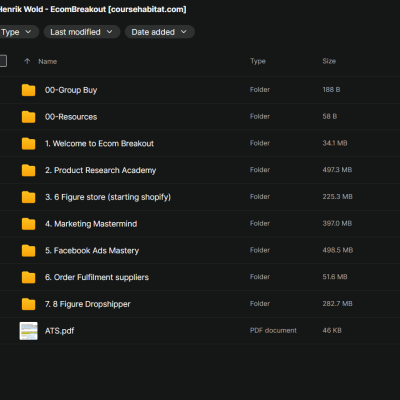The width and height of the screenshot is (400, 400).
Task: Click the Product Research Academy folder icon
Action: pyautogui.click(x=28, y=170)
